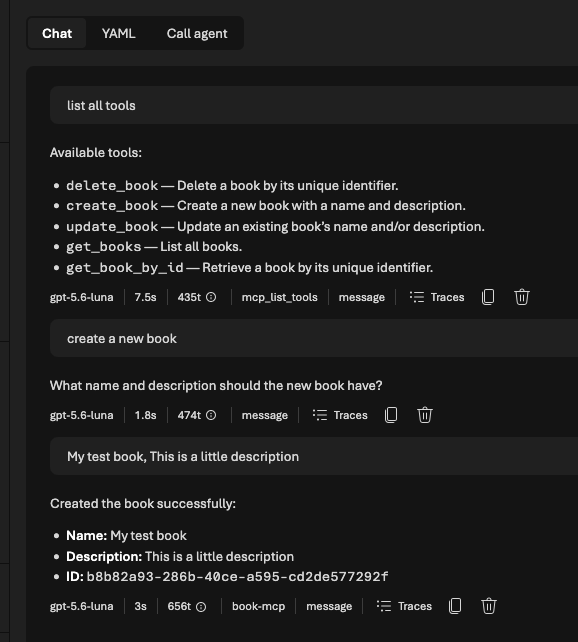Click the mcp_list_tools tag

coord(280,297)
